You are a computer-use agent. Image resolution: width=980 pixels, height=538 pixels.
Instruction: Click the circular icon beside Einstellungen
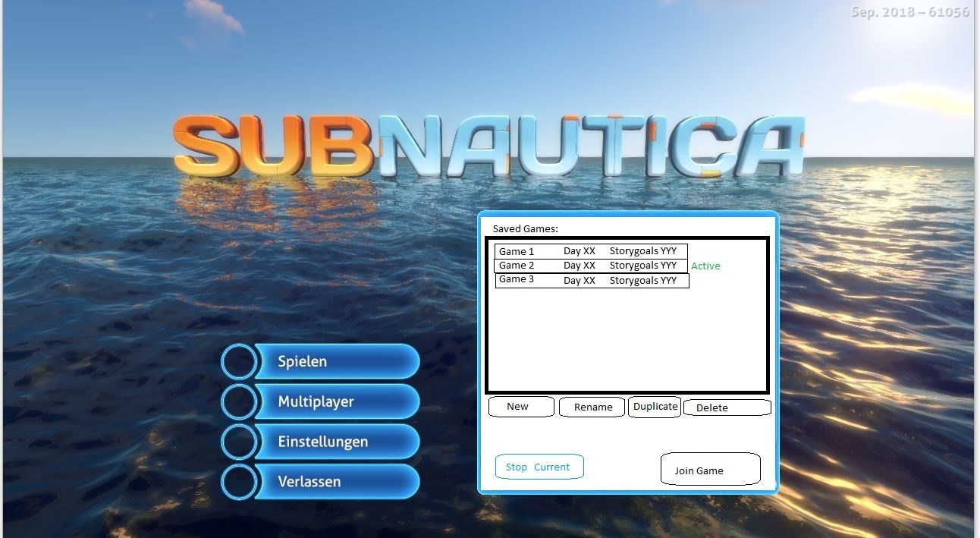[x=240, y=442]
